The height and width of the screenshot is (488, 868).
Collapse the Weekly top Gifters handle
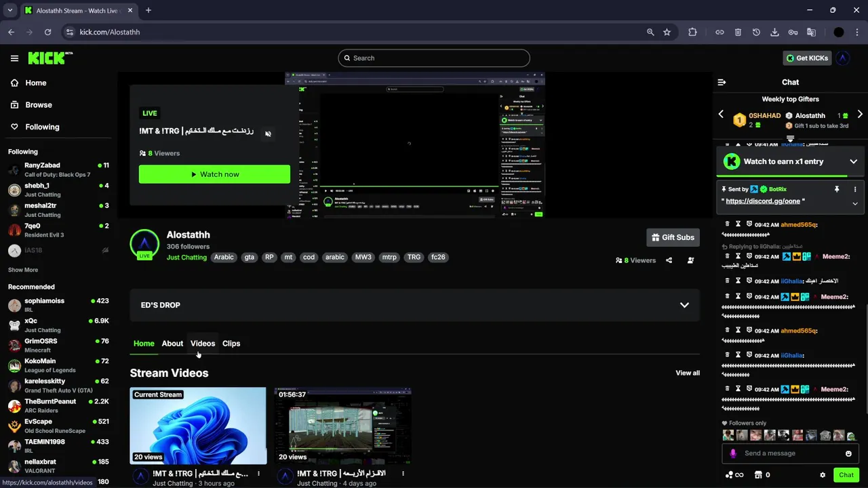(790, 139)
